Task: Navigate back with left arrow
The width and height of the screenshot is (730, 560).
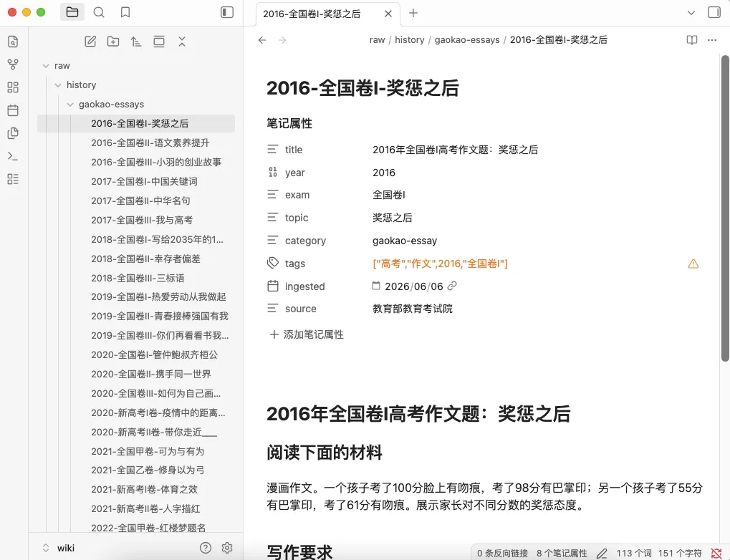Action: point(262,40)
